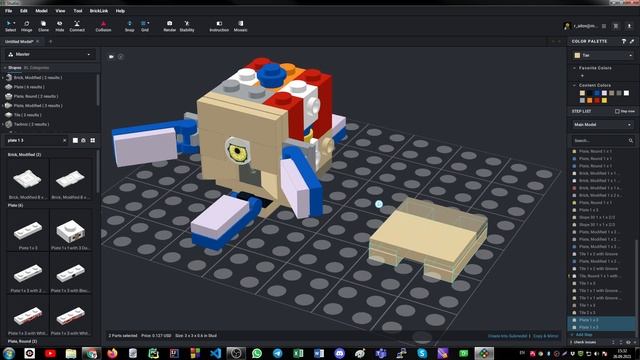
Task: Open the View menu
Action: [60, 11]
